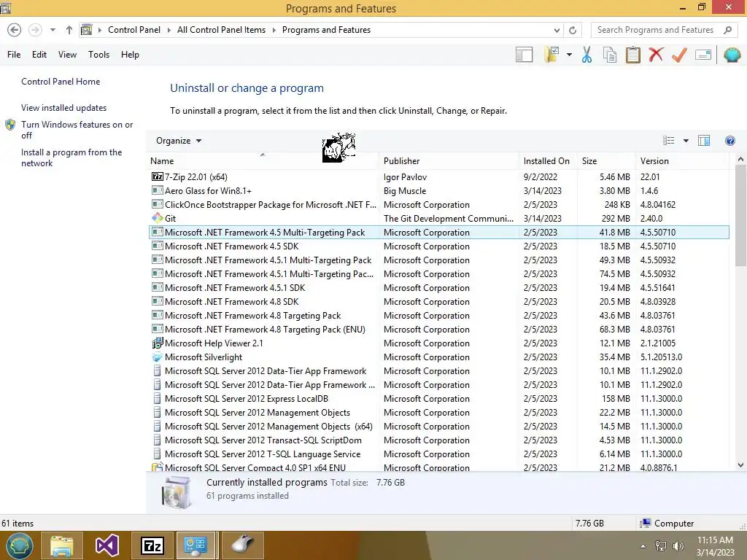Click scrollbar up arrow in program list
The height and width of the screenshot is (560, 747).
click(740, 160)
